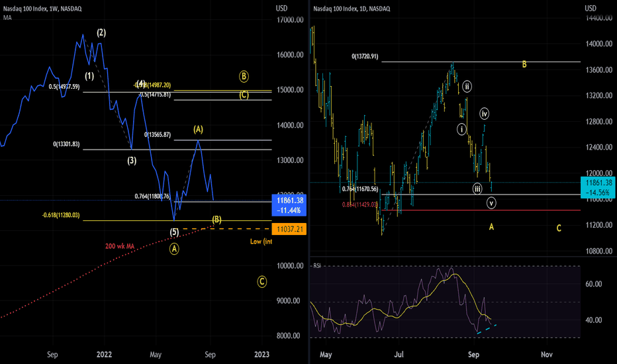
Task: Select the circled 'v' wave marker
Action: pyautogui.click(x=491, y=203)
